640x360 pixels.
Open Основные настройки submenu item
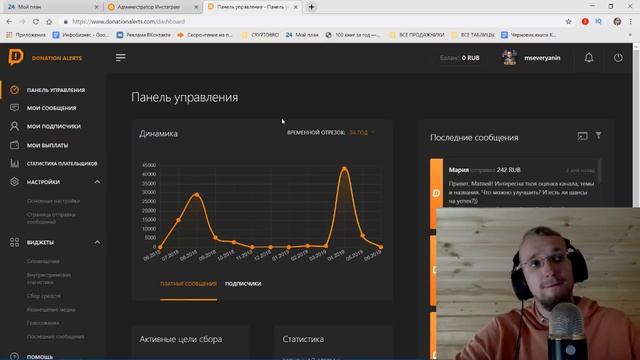(x=53, y=201)
